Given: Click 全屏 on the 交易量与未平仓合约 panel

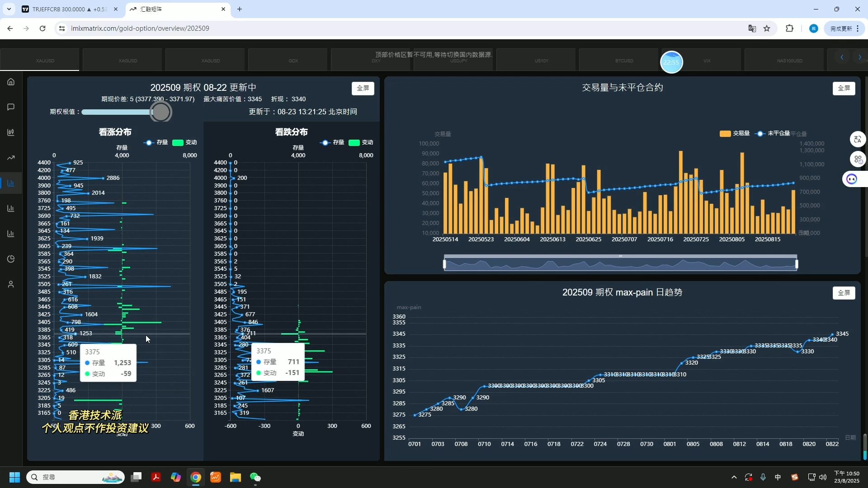Looking at the screenshot, I should [844, 88].
